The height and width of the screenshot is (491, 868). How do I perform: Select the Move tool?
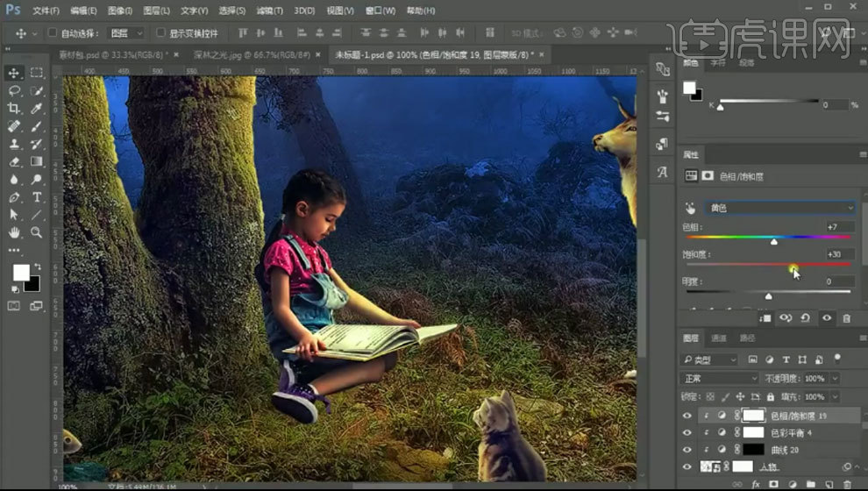[x=14, y=73]
